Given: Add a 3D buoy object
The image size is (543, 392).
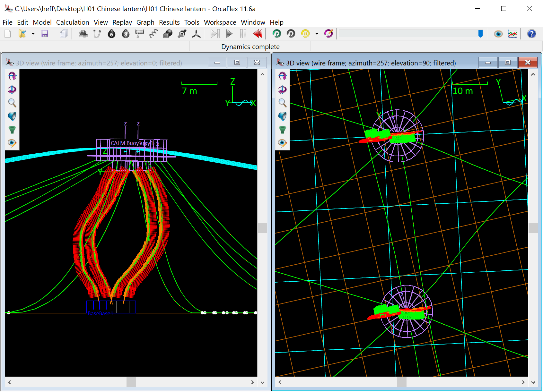Looking at the screenshot, I should 126,34.
